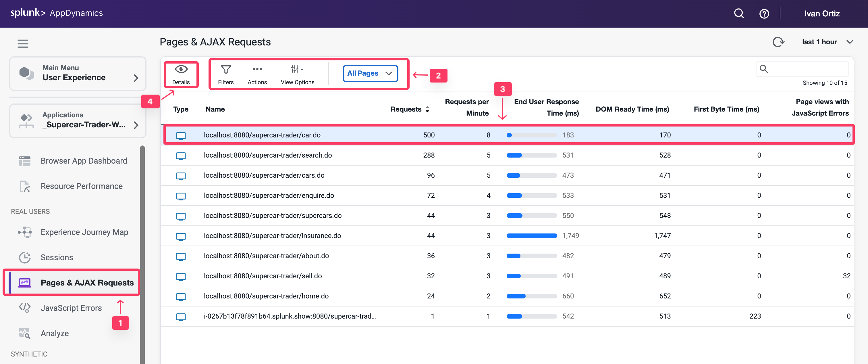The image size is (868, 364).
Task: Click insurance.do response time bar
Action: pos(531,236)
